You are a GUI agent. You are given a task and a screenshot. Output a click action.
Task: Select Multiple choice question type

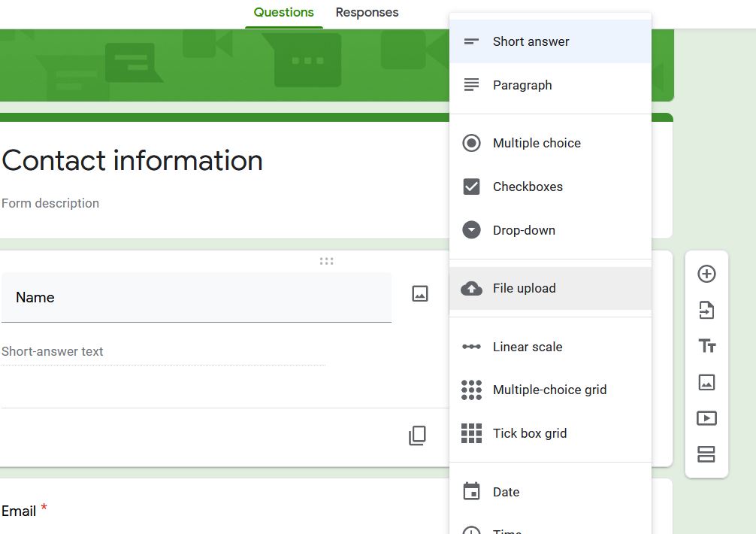point(536,143)
